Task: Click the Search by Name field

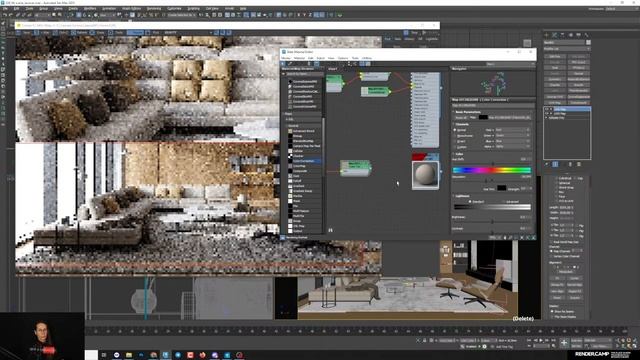Action: click(303, 74)
